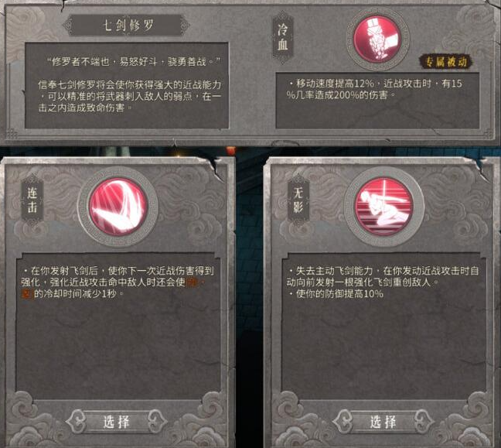Click the gold 专属被动 badge

(446, 62)
